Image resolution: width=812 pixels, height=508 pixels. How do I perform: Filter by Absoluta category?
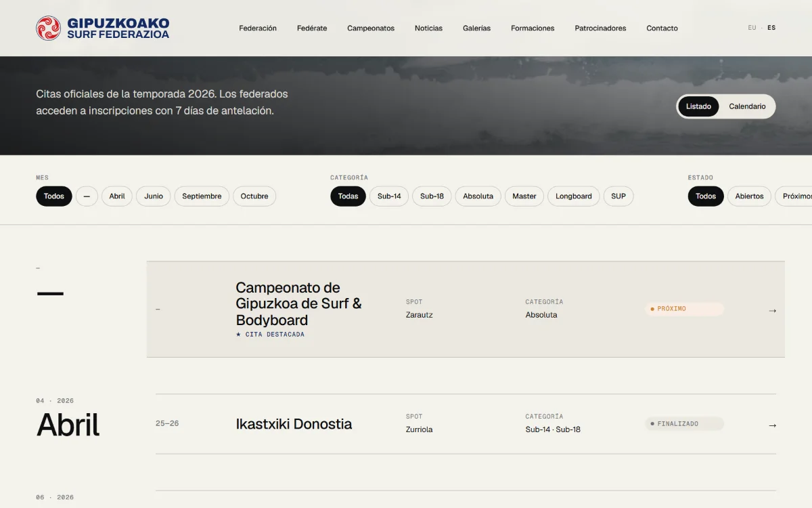pyautogui.click(x=478, y=196)
